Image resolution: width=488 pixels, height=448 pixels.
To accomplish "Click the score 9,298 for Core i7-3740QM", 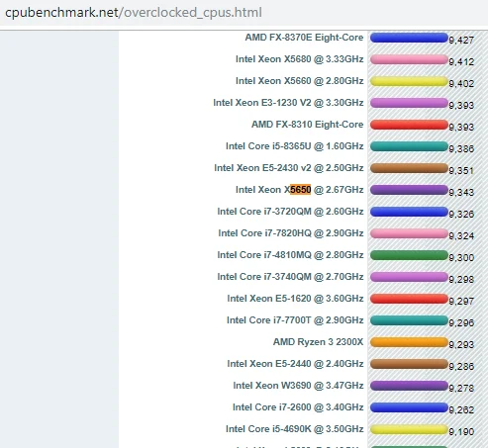I will click(x=461, y=280).
